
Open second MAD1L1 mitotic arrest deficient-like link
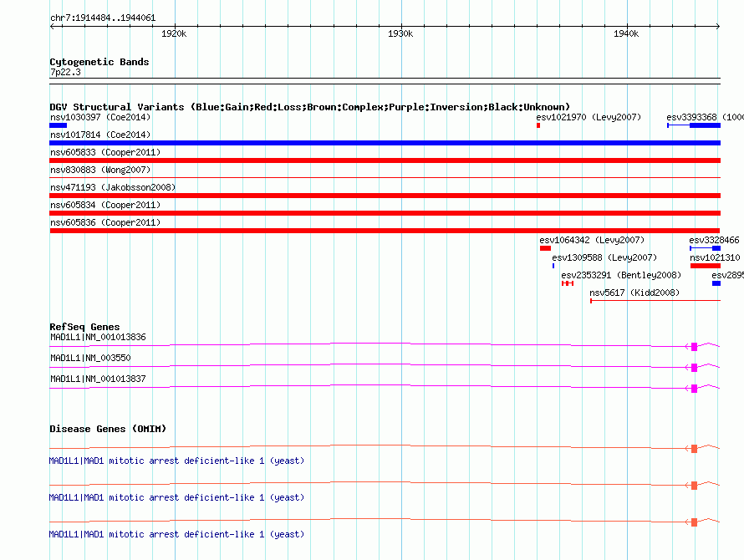click(x=176, y=497)
